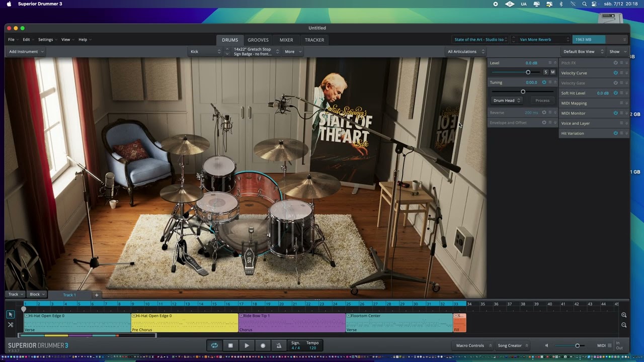Switch to the TRACKER tab
644x362 pixels.
coord(314,40)
